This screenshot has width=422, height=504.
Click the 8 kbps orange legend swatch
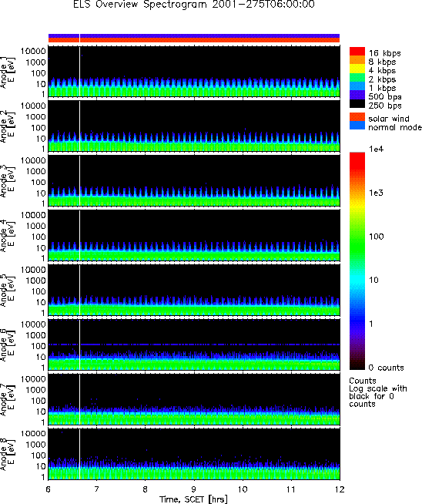pyautogui.click(x=357, y=60)
